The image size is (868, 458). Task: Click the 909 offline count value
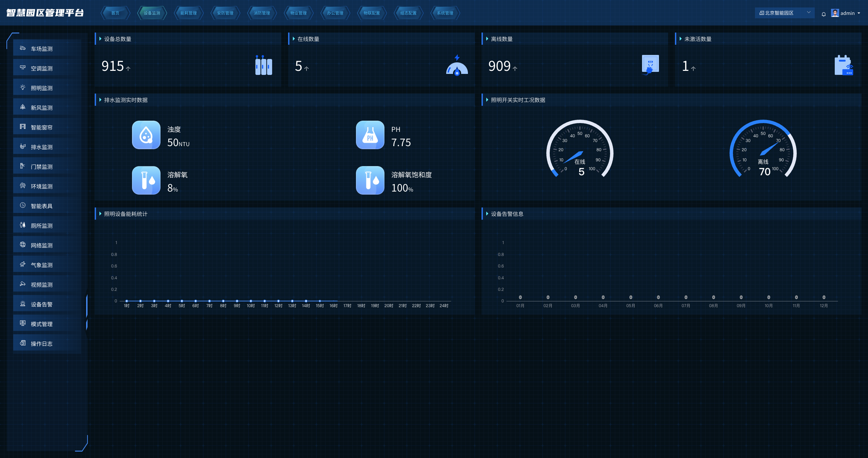[499, 66]
